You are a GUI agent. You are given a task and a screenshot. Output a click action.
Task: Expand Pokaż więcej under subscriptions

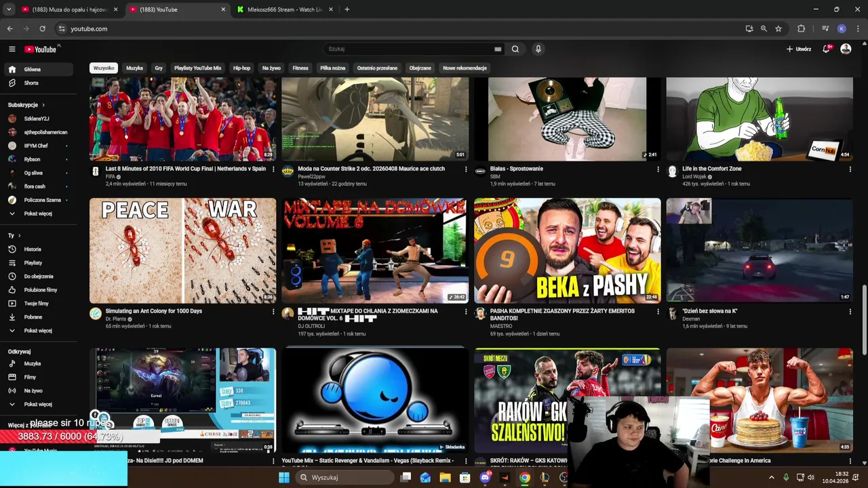(39, 213)
